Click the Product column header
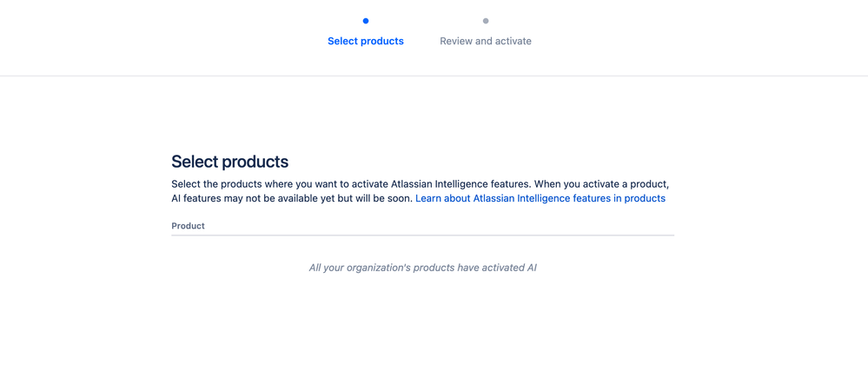 (x=189, y=226)
